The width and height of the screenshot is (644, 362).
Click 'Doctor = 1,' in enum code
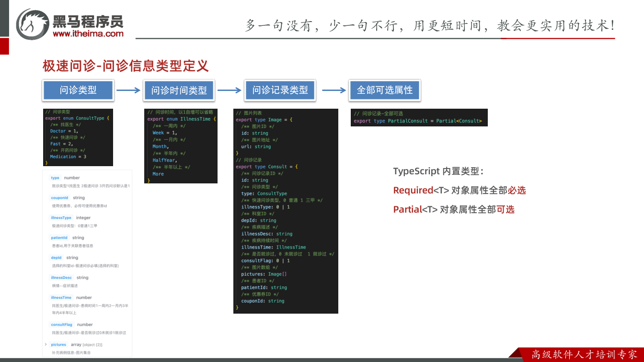pos(64,131)
